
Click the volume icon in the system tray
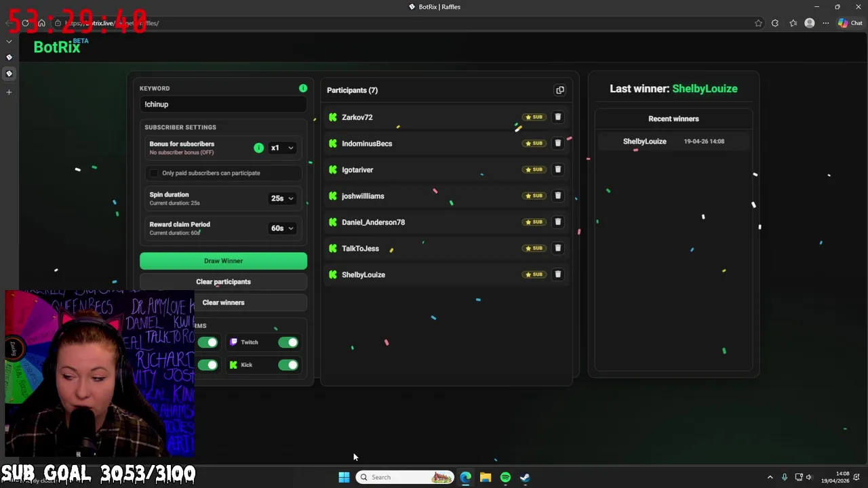pos(809,477)
